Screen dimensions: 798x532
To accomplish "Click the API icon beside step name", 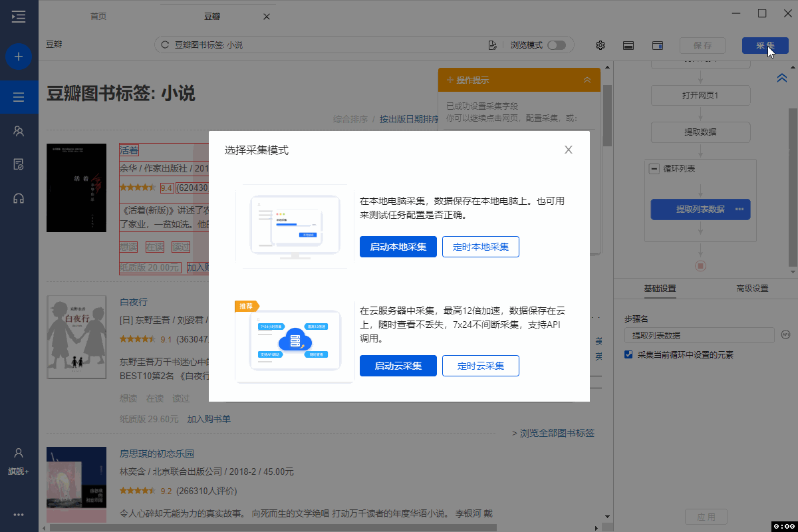I will (x=785, y=335).
